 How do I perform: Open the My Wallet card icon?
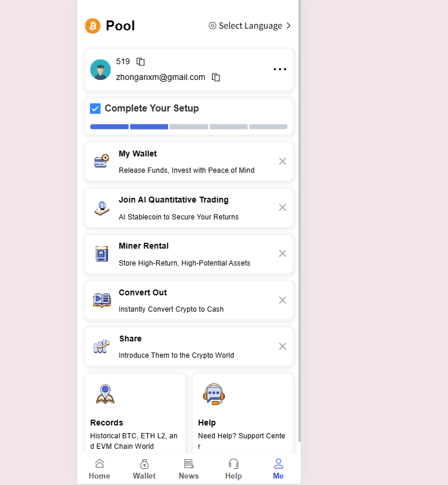tap(102, 161)
